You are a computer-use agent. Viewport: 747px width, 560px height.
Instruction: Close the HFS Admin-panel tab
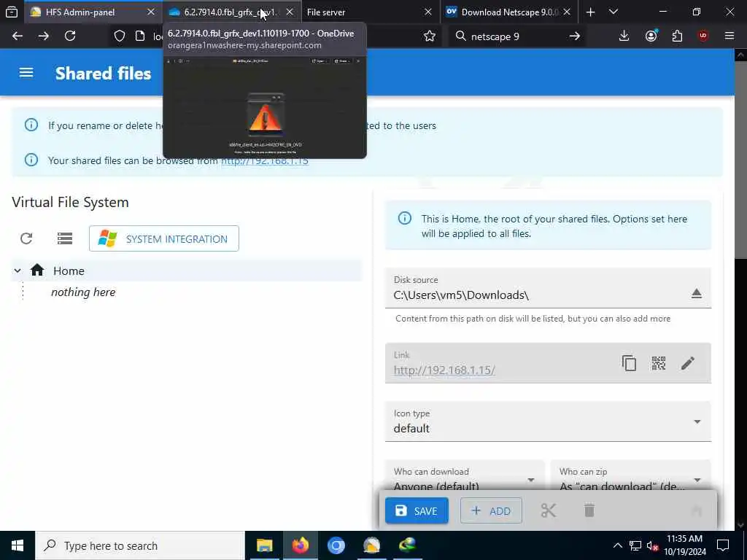pyautogui.click(x=151, y=12)
